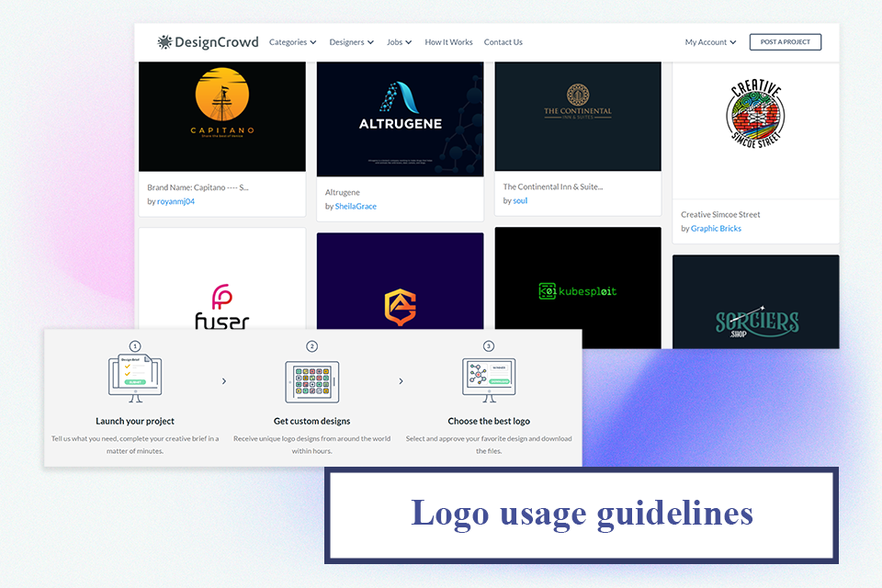Click the 'Altrugene' design title
Viewport: 882px width, 588px height.
(x=342, y=192)
